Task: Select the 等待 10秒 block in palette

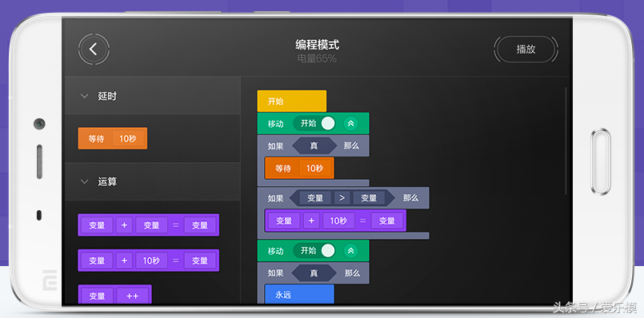Action: [113, 138]
